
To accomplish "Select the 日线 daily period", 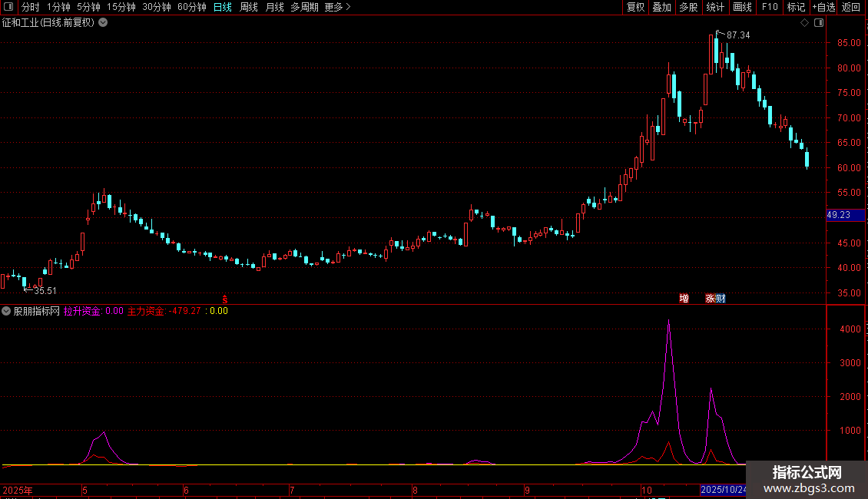I will 223,7.
